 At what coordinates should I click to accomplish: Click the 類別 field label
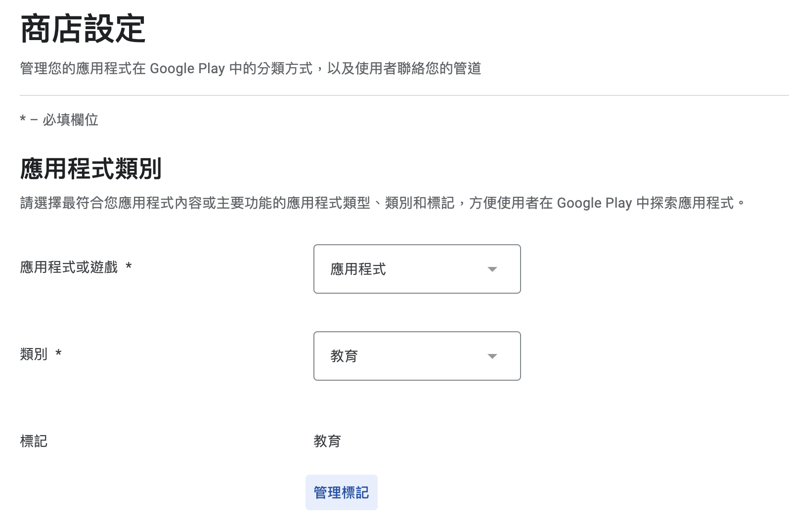pos(34,354)
